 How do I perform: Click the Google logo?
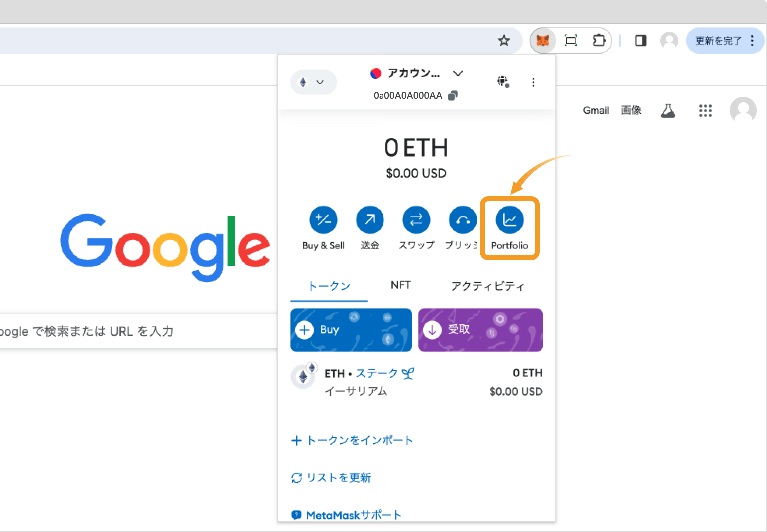(x=165, y=248)
